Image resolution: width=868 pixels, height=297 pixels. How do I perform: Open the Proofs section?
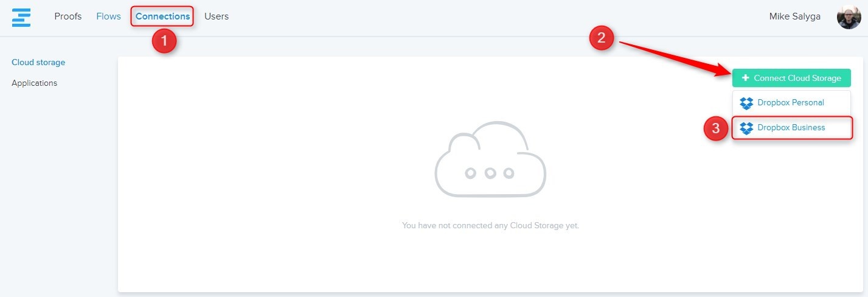pos(68,16)
